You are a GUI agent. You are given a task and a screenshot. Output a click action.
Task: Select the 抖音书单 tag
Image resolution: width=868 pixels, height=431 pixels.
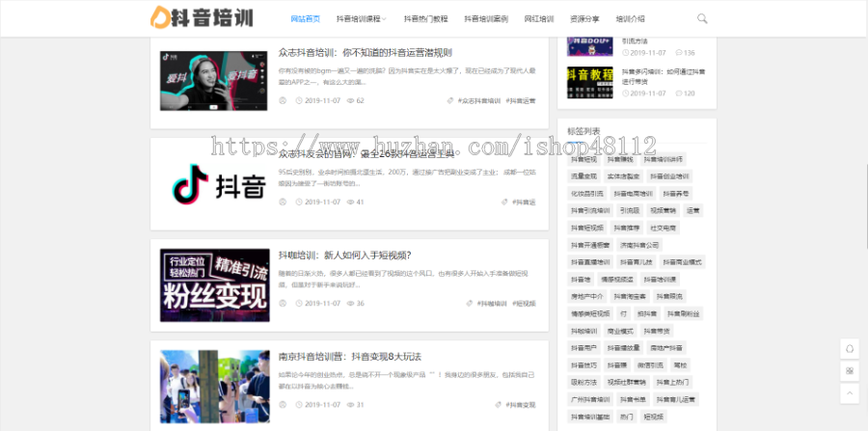[x=634, y=399]
